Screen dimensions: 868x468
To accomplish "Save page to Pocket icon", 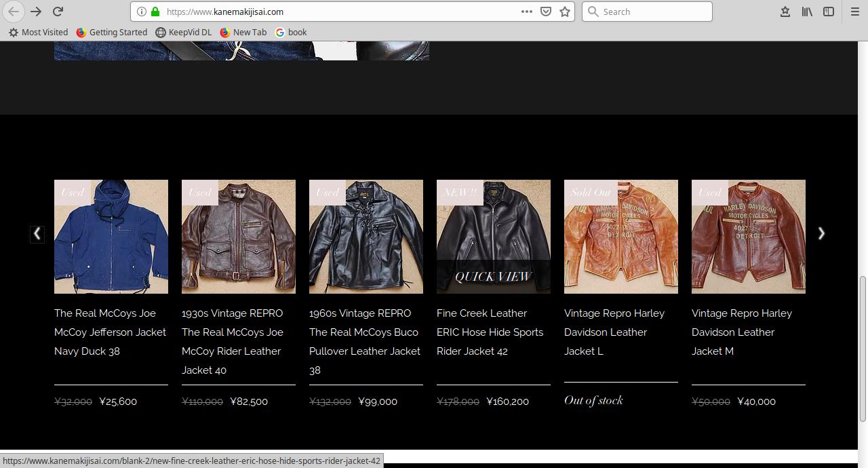I will point(546,12).
